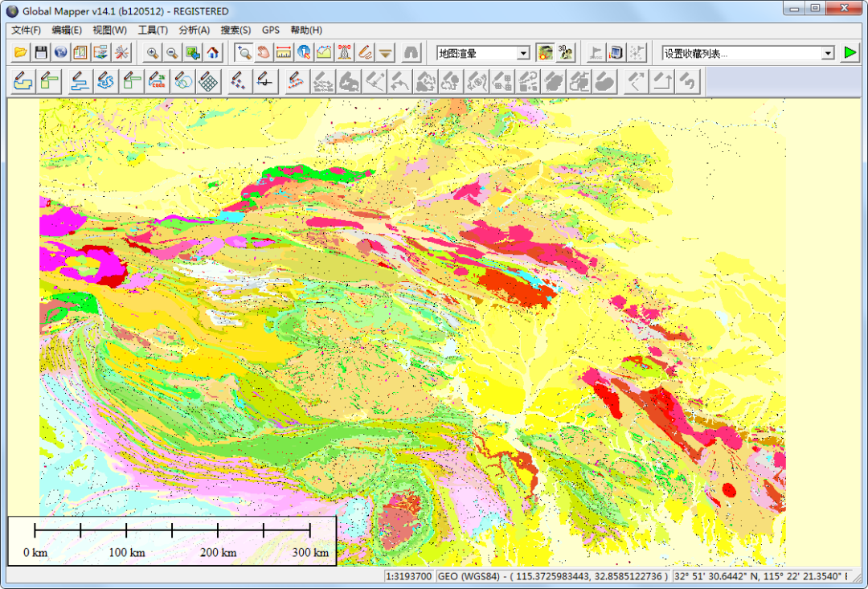Open the 文件(F) menu
Screen dimensions: 868x589
point(26,31)
